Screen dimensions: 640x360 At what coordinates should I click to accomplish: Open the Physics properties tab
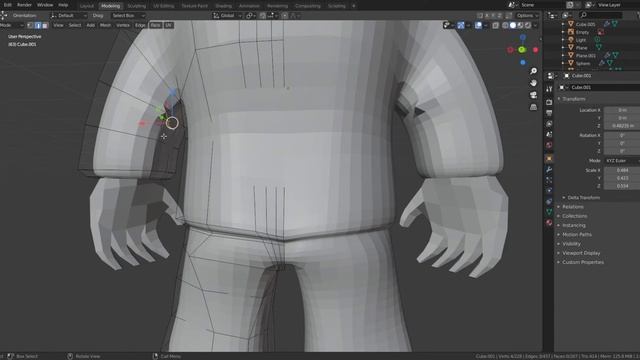[x=549, y=191]
